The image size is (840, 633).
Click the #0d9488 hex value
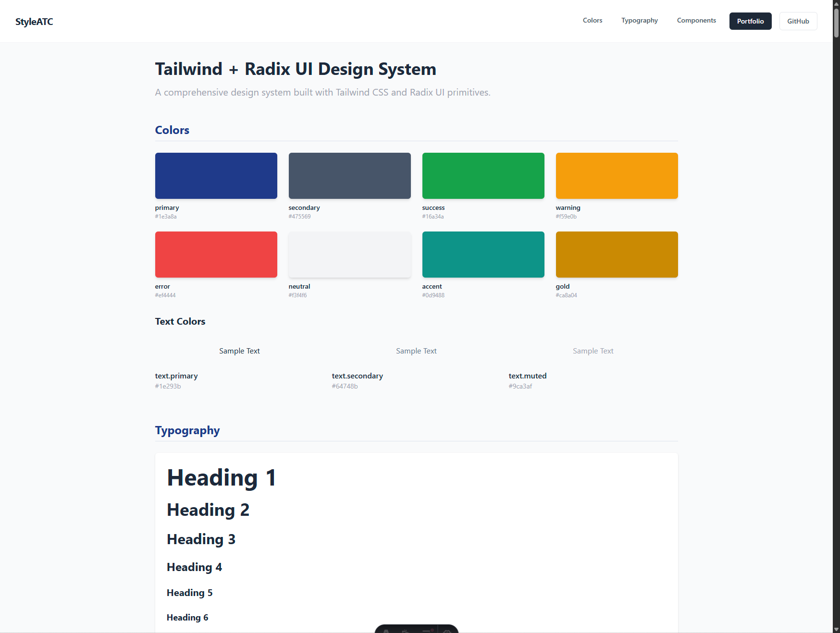[433, 295]
